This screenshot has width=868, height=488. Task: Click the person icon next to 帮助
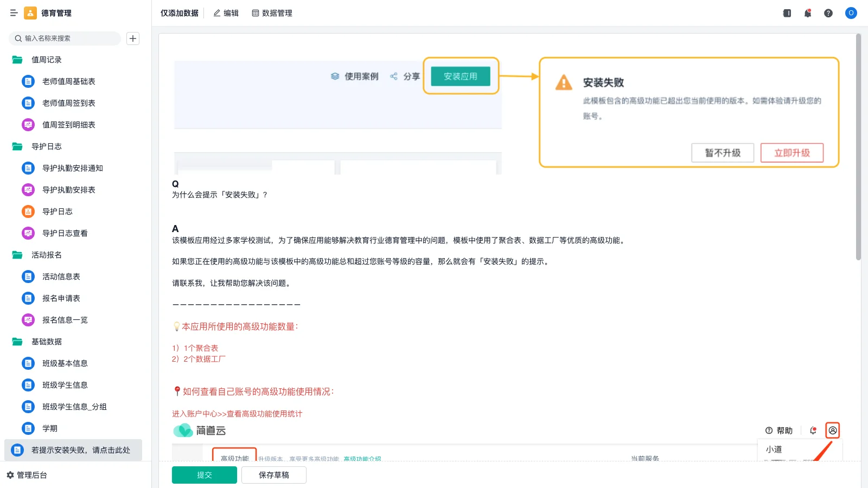(833, 430)
